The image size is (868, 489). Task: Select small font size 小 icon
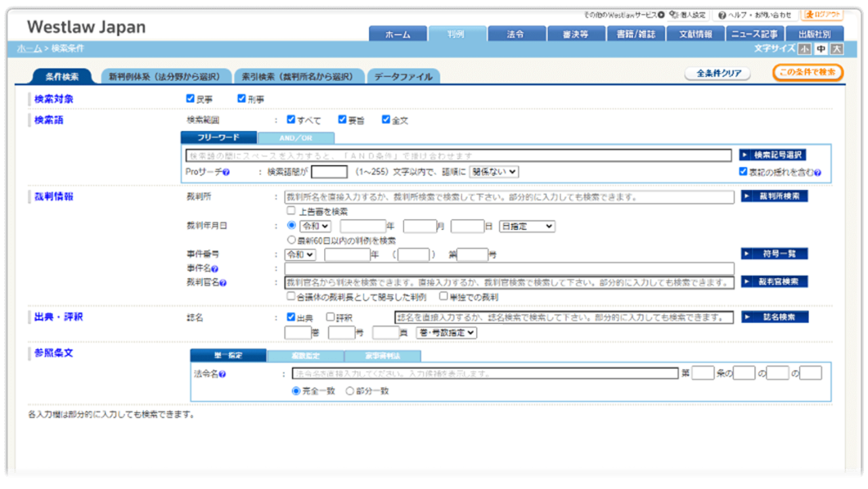tap(804, 49)
